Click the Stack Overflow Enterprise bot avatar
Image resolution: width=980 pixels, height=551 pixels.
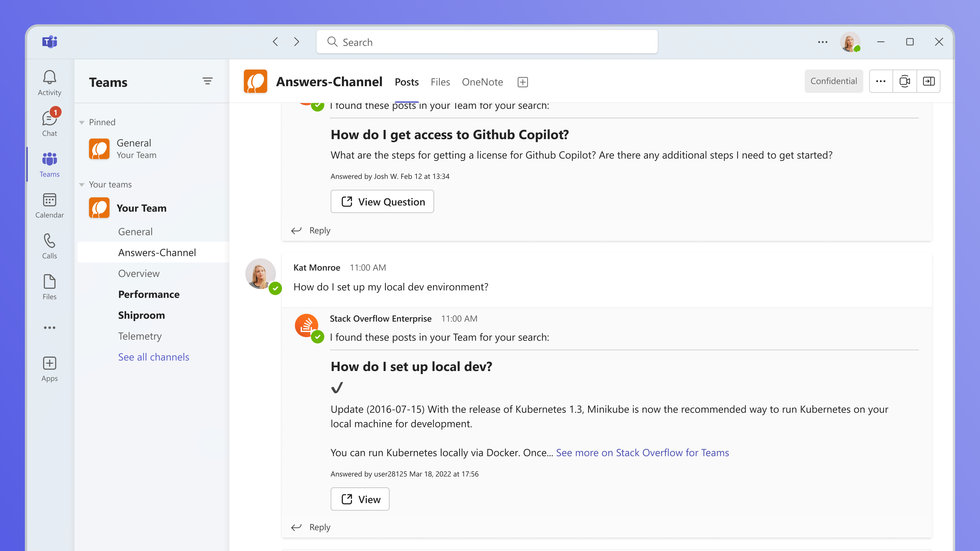coord(307,325)
